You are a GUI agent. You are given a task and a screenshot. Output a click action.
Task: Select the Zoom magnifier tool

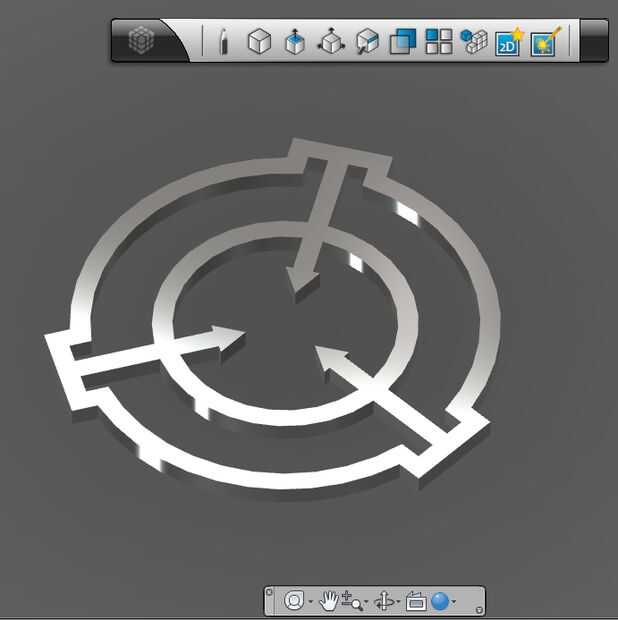tap(352, 601)
